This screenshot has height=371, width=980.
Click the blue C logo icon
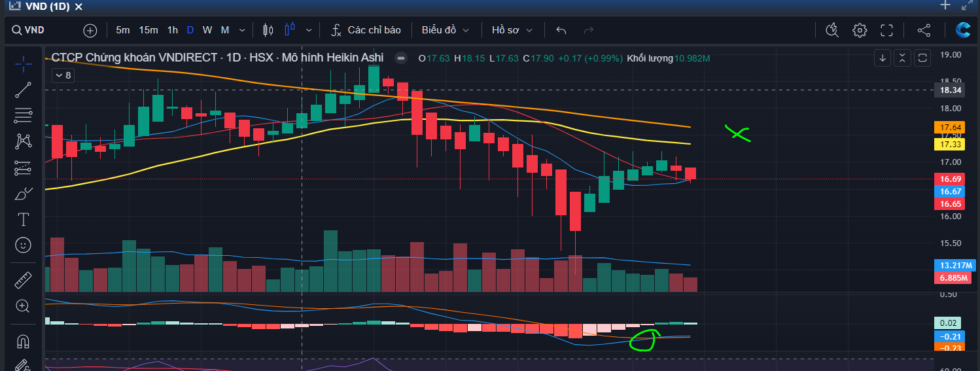[x=962, y=30]
